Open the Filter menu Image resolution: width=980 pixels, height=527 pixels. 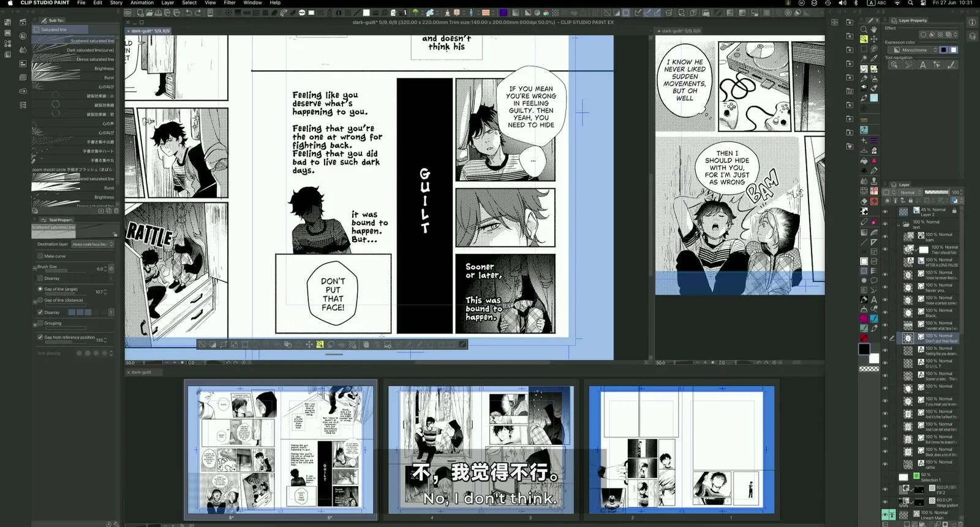tap(230, 2)
